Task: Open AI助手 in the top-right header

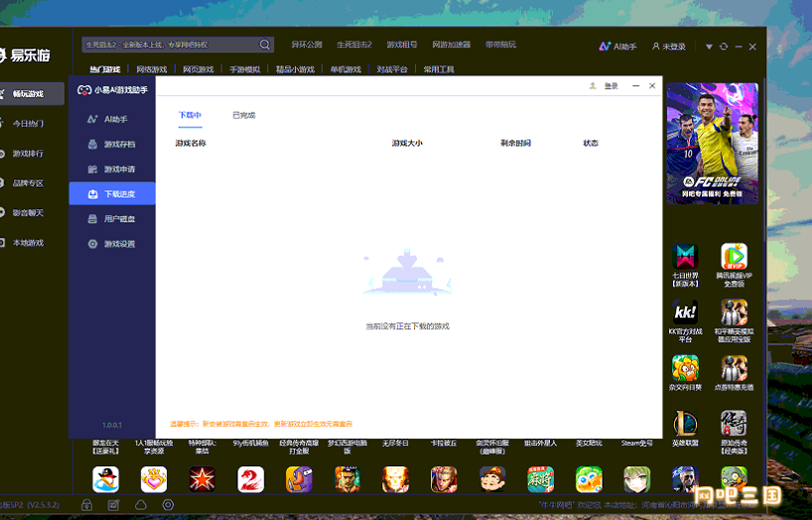Action: (x=617, y=46)
